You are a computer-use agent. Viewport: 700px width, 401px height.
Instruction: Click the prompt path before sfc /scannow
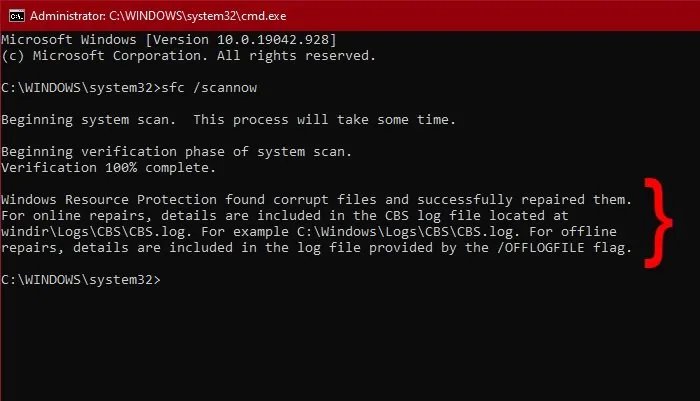click(80, 88)
